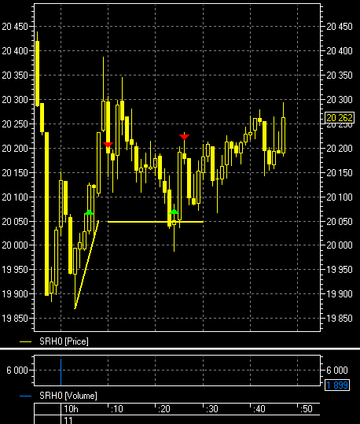Click the first green buy arrow marker
Viewport: 360px width, 424px height.
[89, 212]
